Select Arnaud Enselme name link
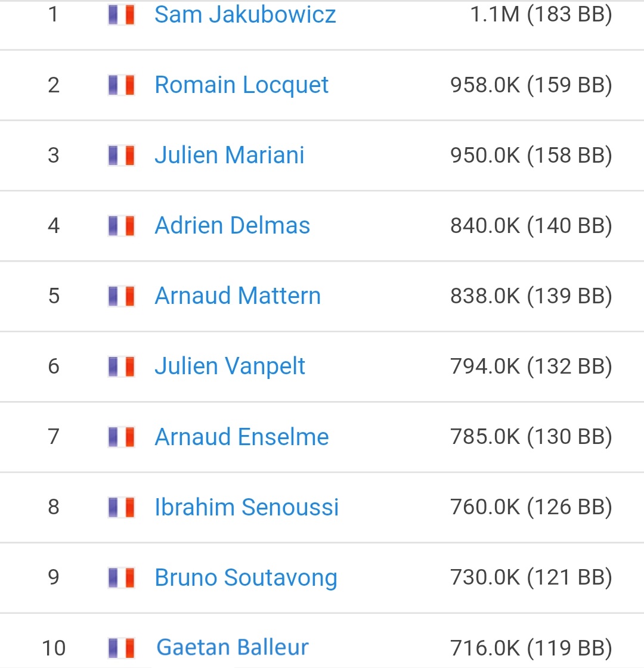Screen dimensions: 644x668 (241, 437)
